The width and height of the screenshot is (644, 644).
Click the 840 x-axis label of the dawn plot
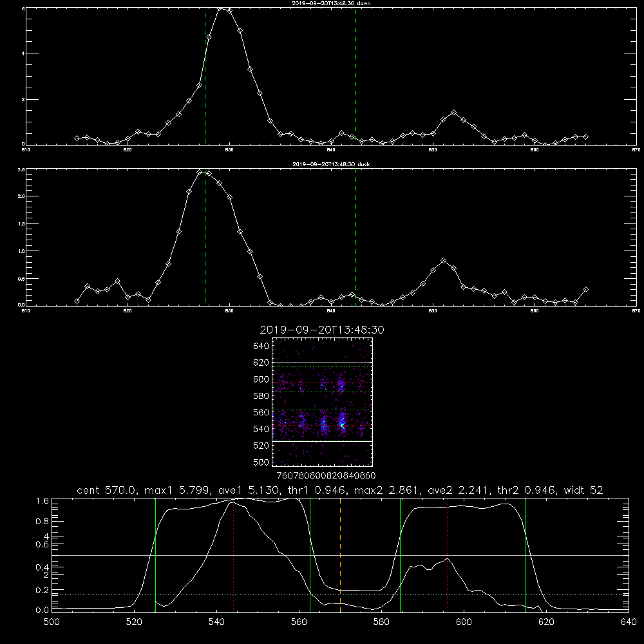click(331, 150)
